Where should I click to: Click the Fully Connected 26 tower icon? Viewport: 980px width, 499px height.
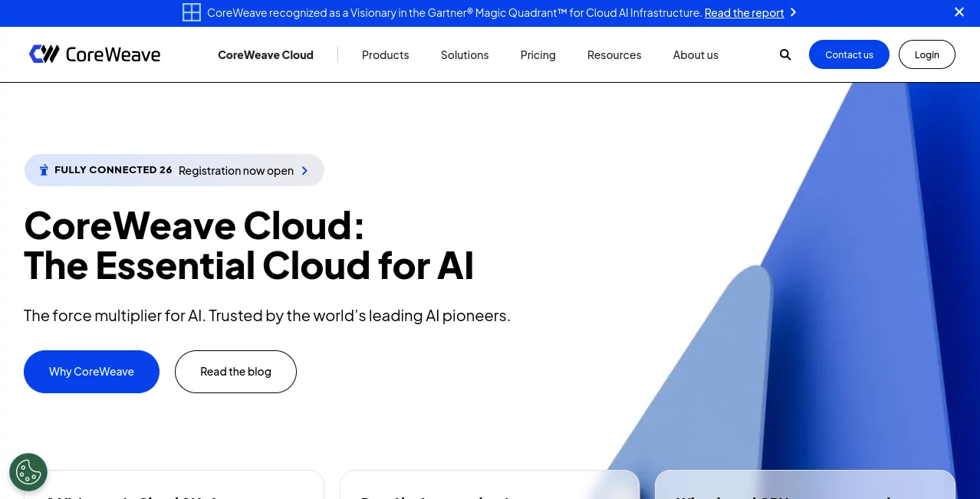[44, 170]
